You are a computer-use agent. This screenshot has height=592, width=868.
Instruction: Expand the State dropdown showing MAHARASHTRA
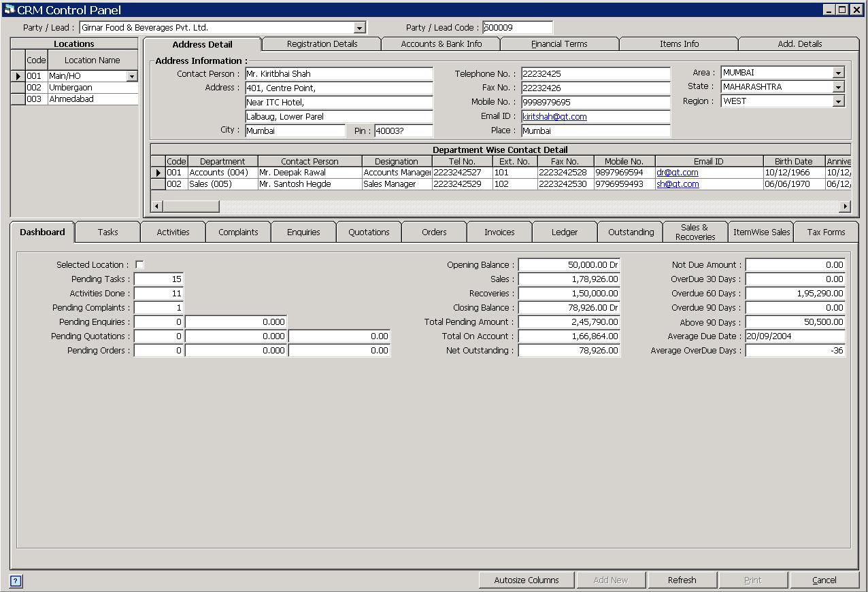tap(838, 87)
